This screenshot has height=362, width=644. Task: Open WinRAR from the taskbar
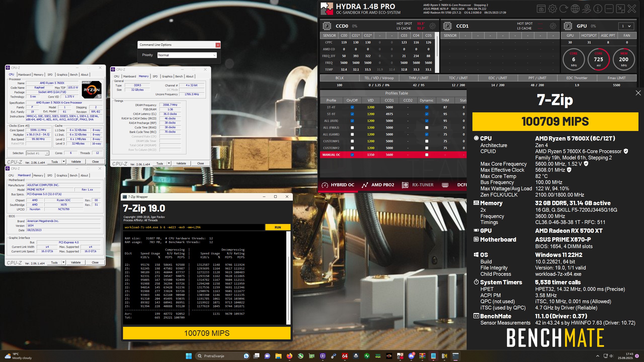coord(422,356)
